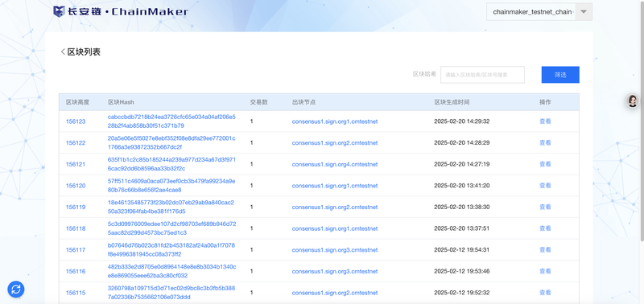Open hash starting with b07646d76b02

pos(171,249)
